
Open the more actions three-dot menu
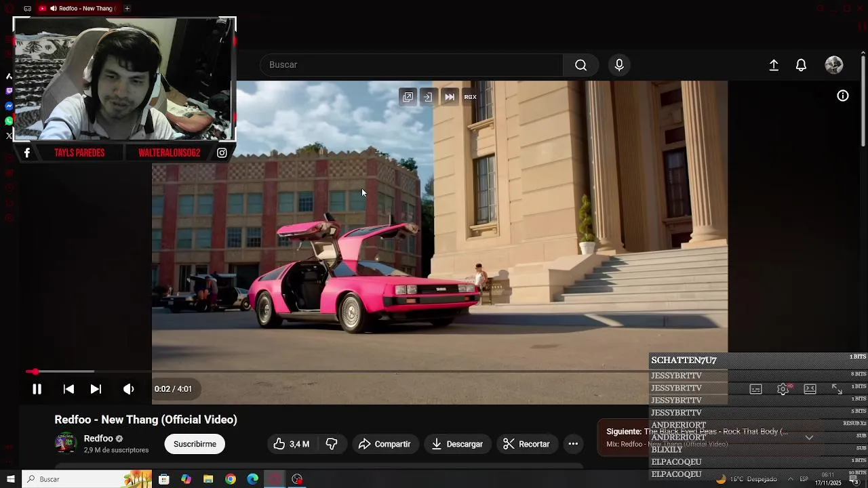tap(573, 444)
